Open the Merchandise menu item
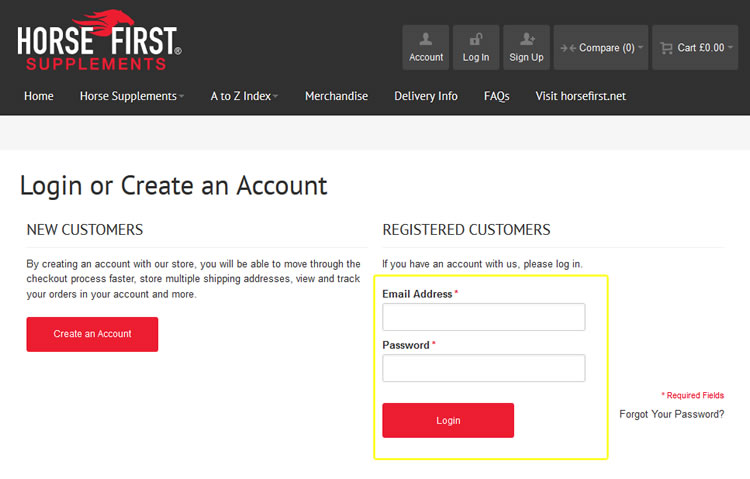Screen dimensions: 750x479 click(x=336, y=96)
